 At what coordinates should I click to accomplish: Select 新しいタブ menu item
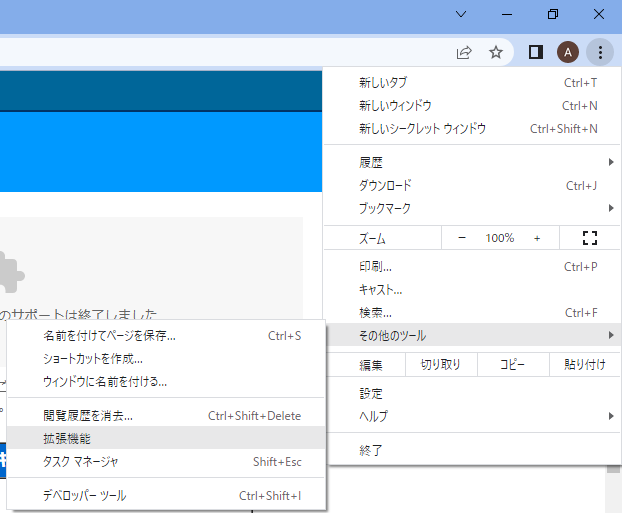(x=472, y=83)
